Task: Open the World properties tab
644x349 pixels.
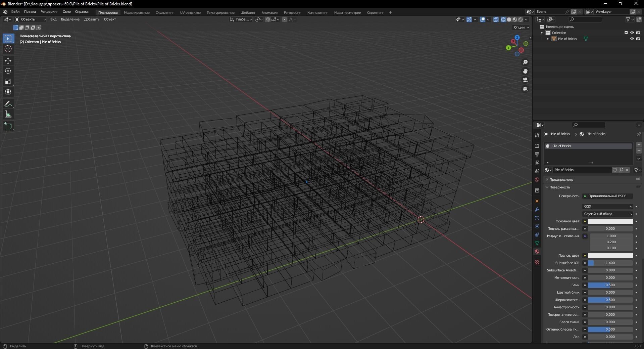Action: point(537,180)
